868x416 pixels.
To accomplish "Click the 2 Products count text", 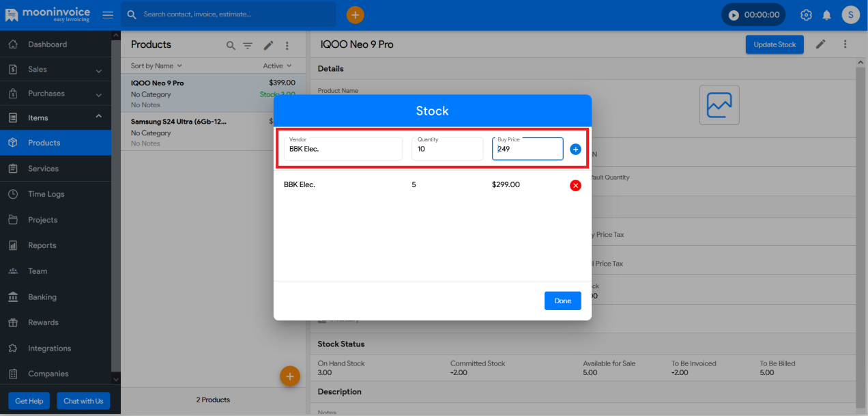I will [x=213, y=400].
